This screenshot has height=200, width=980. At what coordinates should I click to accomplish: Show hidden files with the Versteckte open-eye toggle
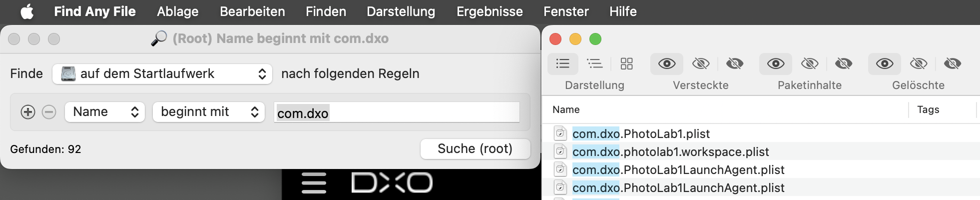click(667, 63)
